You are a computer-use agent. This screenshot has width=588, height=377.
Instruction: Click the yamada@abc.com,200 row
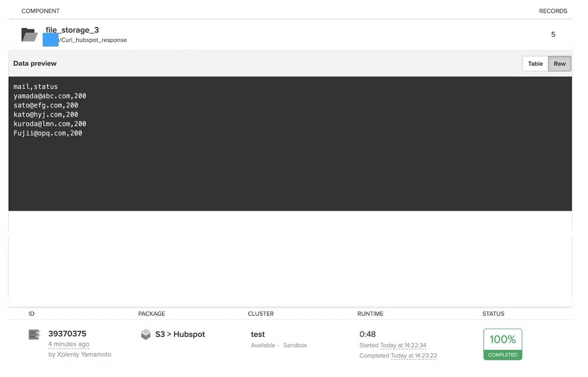(x=49, y=96)
